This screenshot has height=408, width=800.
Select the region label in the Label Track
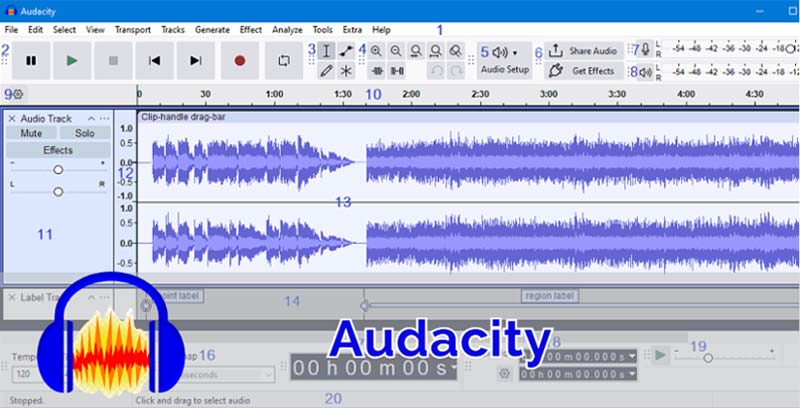coord(549,296)
